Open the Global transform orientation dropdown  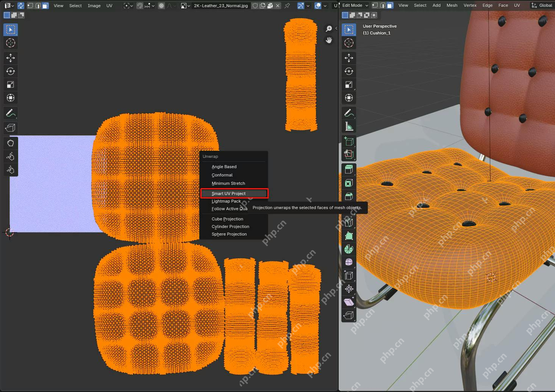point(542,5)
